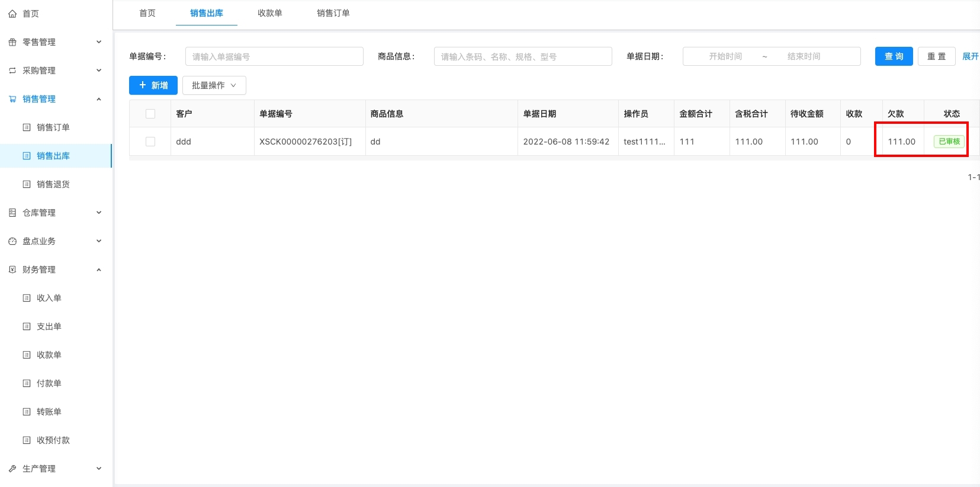980x487 pixels.
Task: Click the document icon beside 转账单
Action: coord(27,412)
